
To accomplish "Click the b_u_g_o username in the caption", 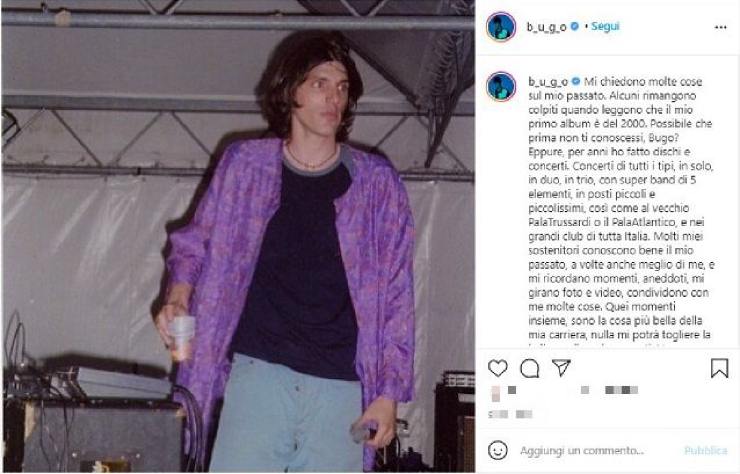I will point(548,82).
